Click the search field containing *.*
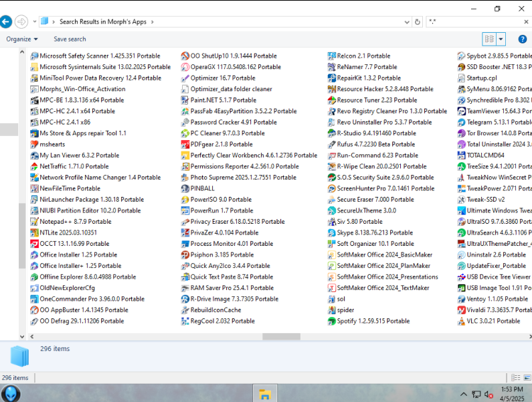532x402 pixels. [x=475, y=21]
